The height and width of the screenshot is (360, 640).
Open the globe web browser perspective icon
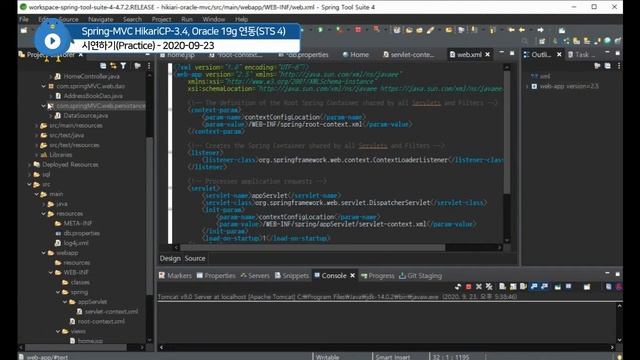[x=607, y=41]
